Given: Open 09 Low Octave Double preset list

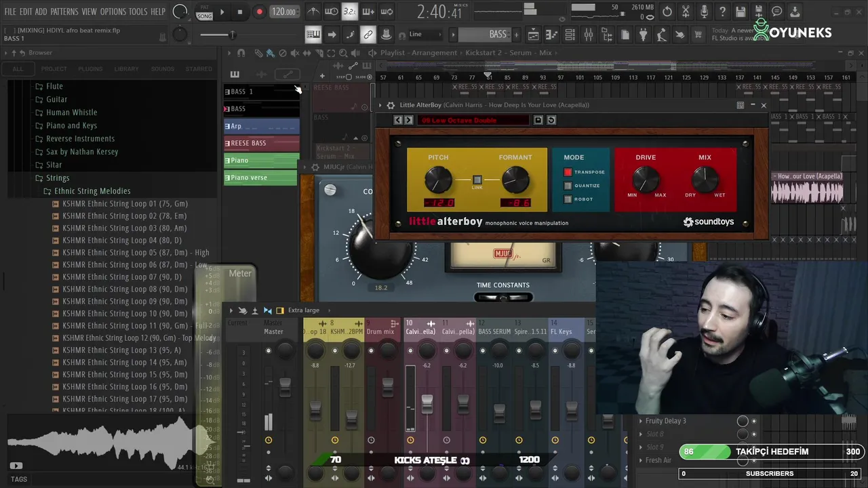Looking at the screenshot, I should [473, 120].
